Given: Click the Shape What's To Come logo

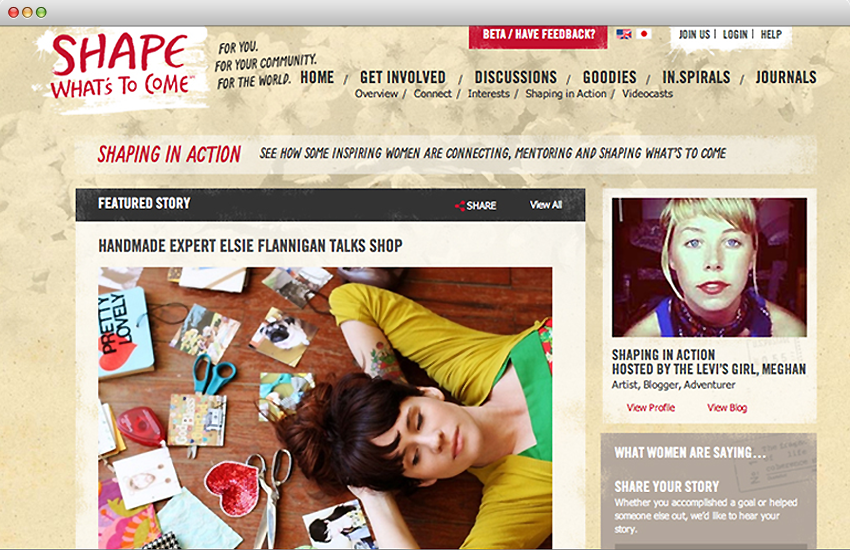Looking at the screenshot, I should [120, 68].
